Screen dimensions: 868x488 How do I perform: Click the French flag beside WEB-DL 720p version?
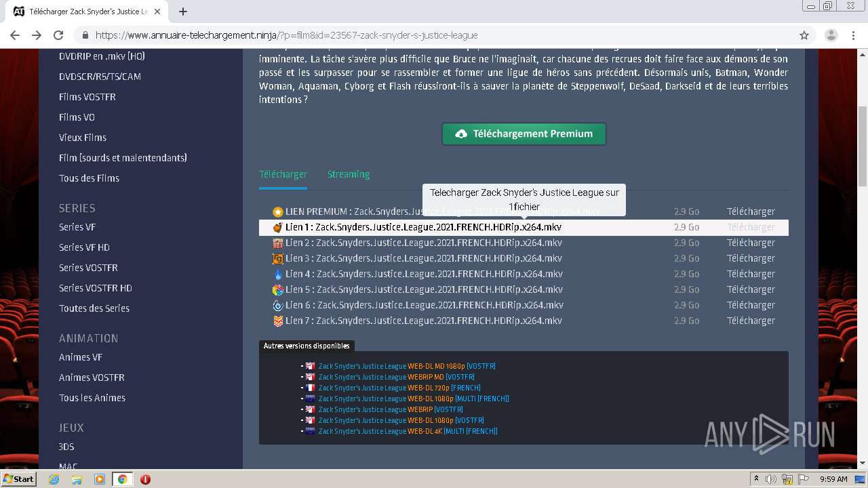click(x=310, y=388)
